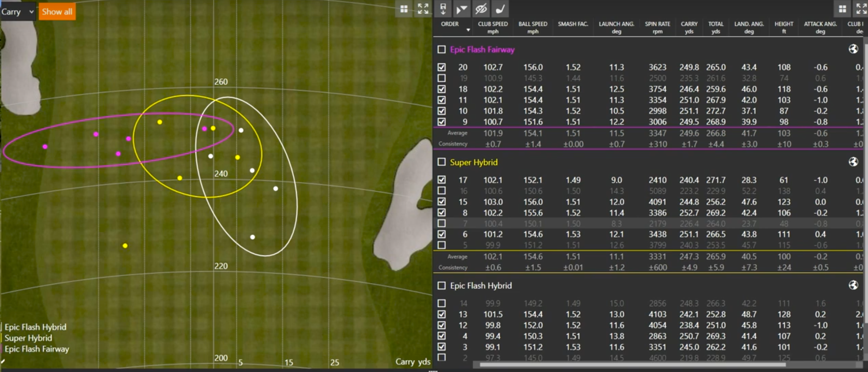Click globe icon for Epic Flash Fairway
Screen dimensions: 868x372
tap(853, 49)
